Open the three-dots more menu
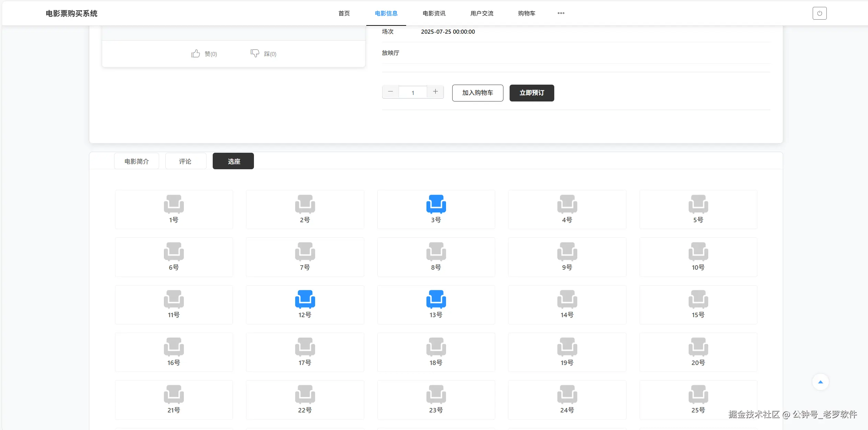The width and height of the screenshot is (868, 430). 561,13
